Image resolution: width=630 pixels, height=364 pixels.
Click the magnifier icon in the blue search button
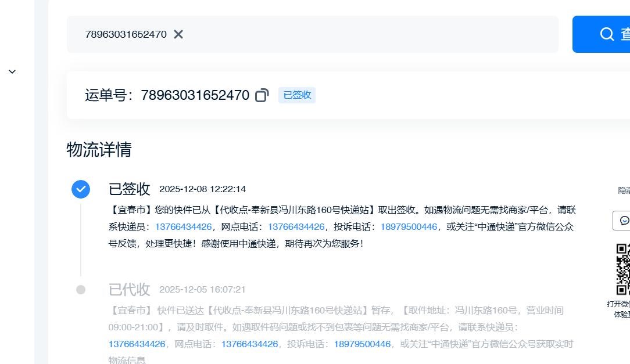coord(607,34)
